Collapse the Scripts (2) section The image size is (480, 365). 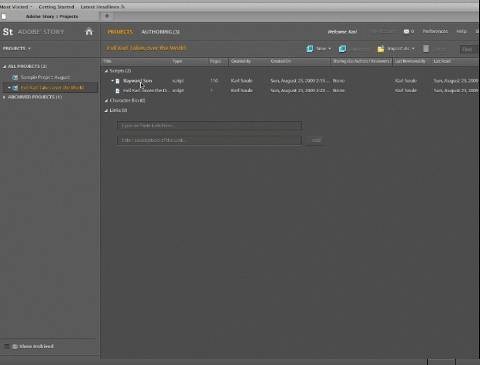pos(106,71)
